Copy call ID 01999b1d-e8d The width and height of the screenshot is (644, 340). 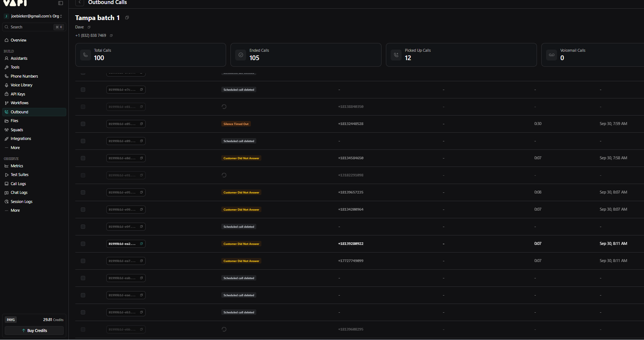(x=141, y=158)
